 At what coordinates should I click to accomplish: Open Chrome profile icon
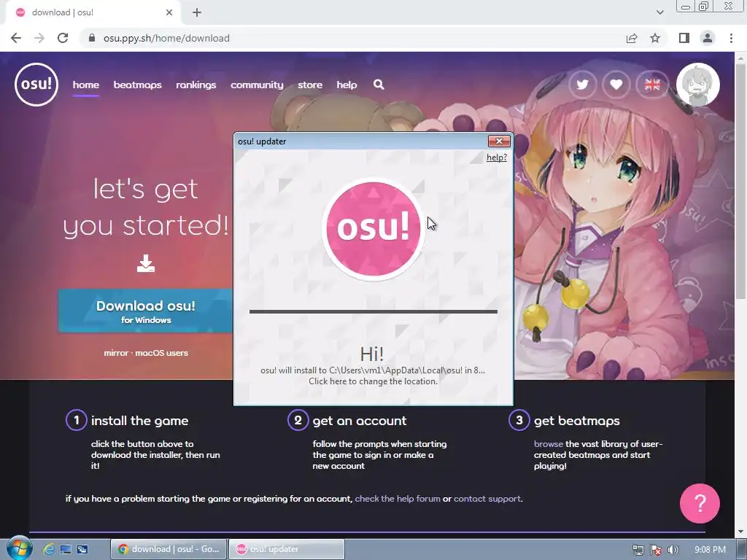click(708, 38)
